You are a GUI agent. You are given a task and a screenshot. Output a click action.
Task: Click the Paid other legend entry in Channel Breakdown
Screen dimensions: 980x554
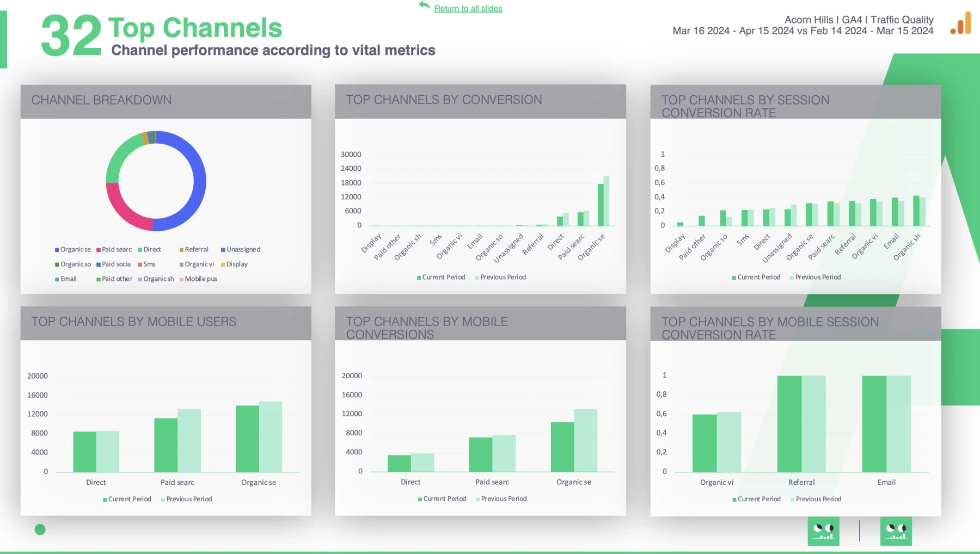pyautogui.click(x=114, y=279)
